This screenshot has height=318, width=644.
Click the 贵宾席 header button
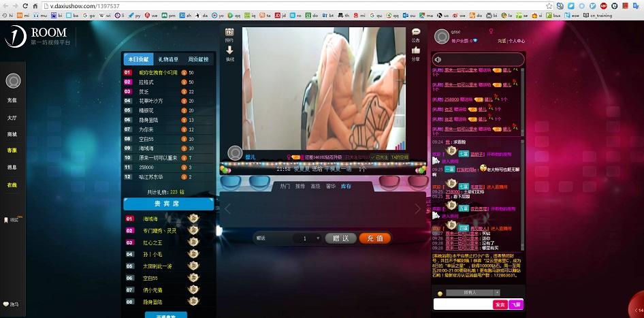point(168,204)
